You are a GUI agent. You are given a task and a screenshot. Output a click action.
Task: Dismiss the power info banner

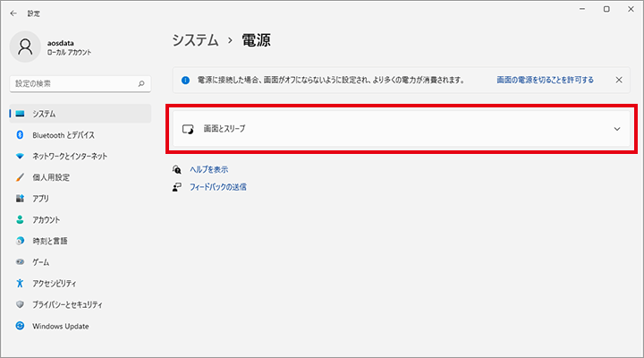pyautogui.click(x=619, y=80)
